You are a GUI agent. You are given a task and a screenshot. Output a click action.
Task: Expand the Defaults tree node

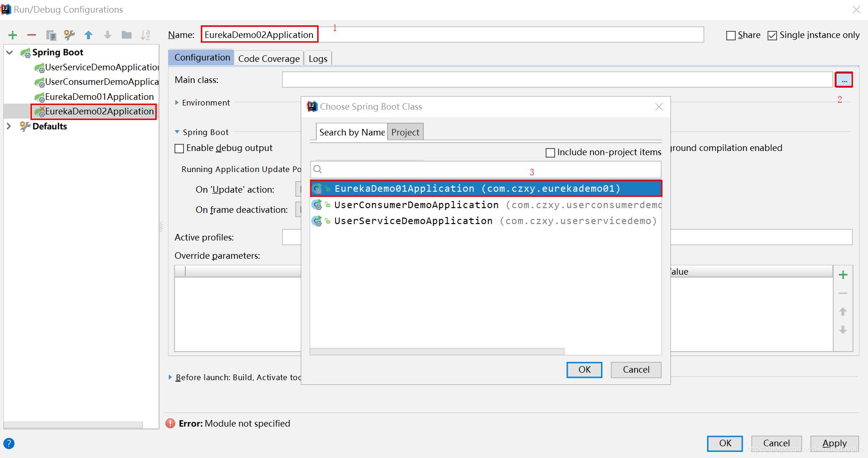pos(9,127)
